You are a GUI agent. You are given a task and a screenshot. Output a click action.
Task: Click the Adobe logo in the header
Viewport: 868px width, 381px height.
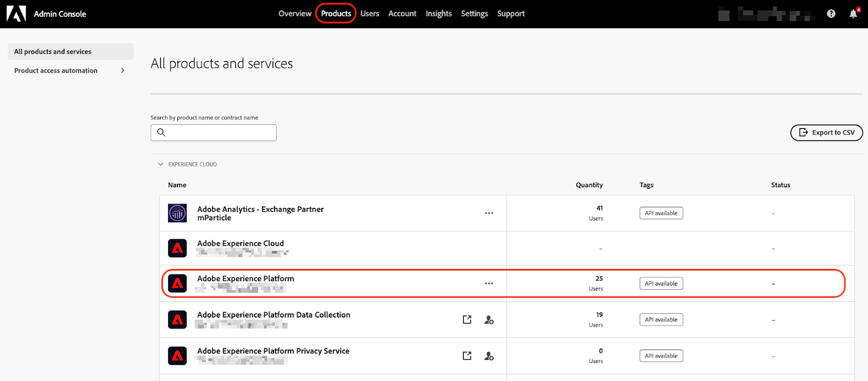[16, 14]
